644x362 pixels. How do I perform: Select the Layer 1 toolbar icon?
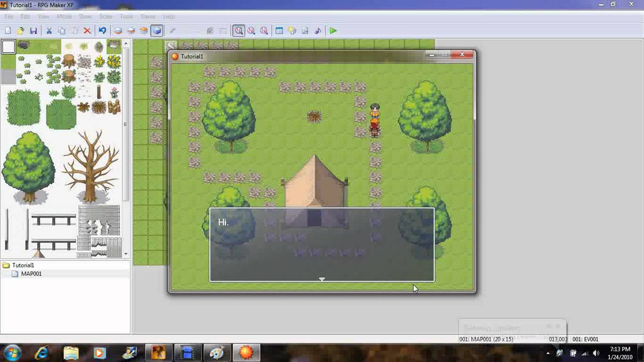click(118, 31)
